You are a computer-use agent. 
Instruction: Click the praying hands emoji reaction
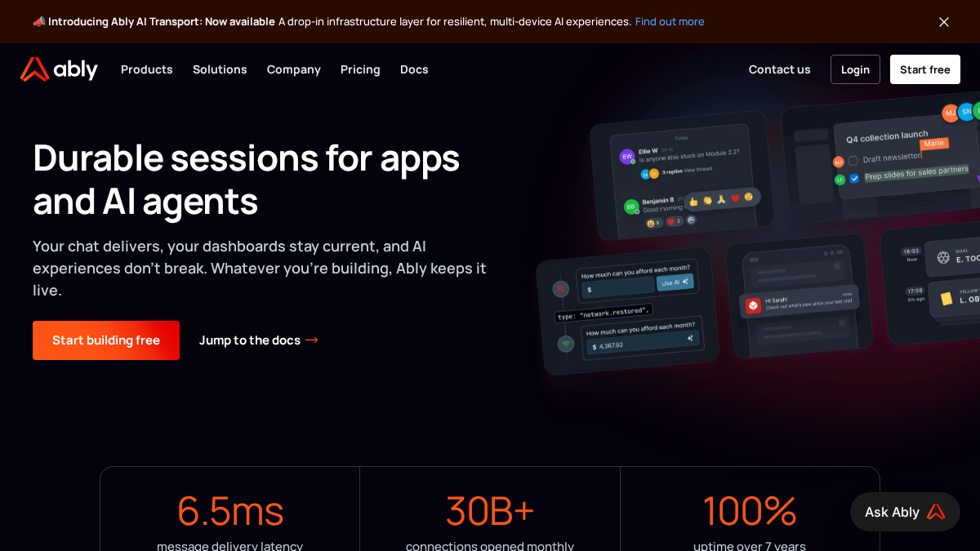[721, 198]
